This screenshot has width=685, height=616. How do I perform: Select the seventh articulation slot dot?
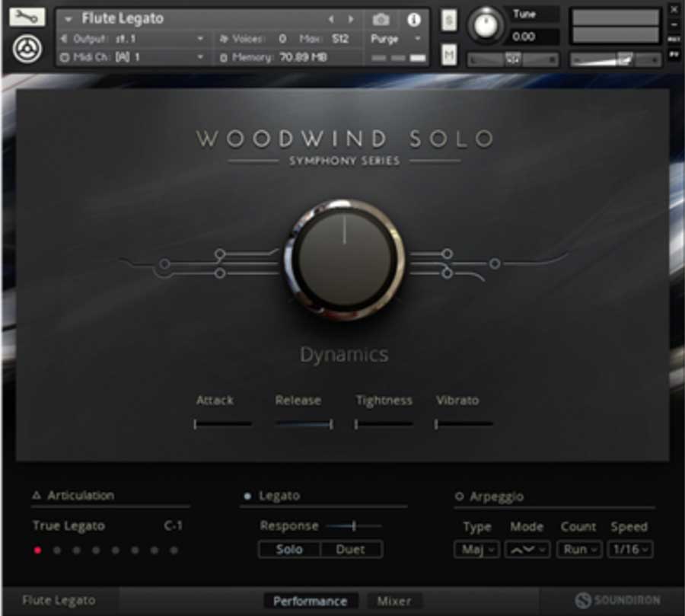[x=155, y=551]
